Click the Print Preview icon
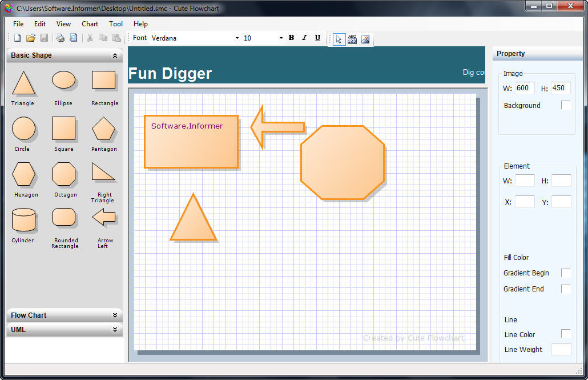Screen dimensions: 588x380 pyautogui.click(x=74, y=38)
